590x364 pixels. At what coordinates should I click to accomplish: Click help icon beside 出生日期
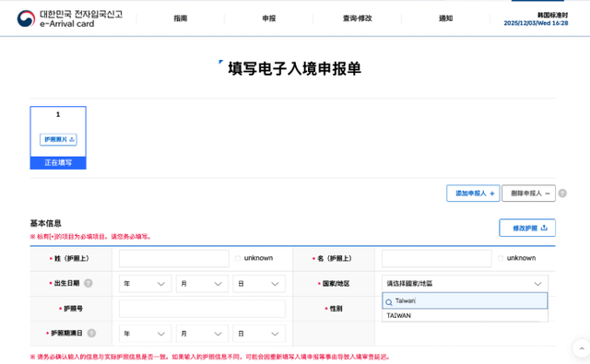click(88, 283)
